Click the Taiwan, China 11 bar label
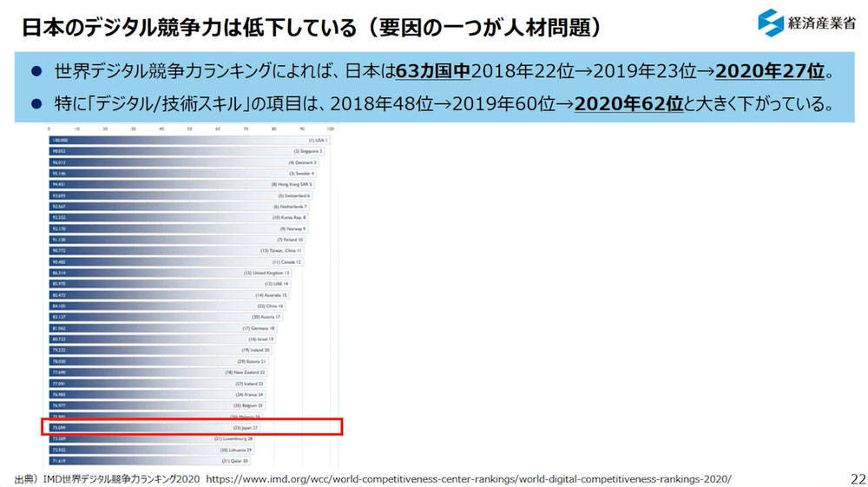 [280, 251]
